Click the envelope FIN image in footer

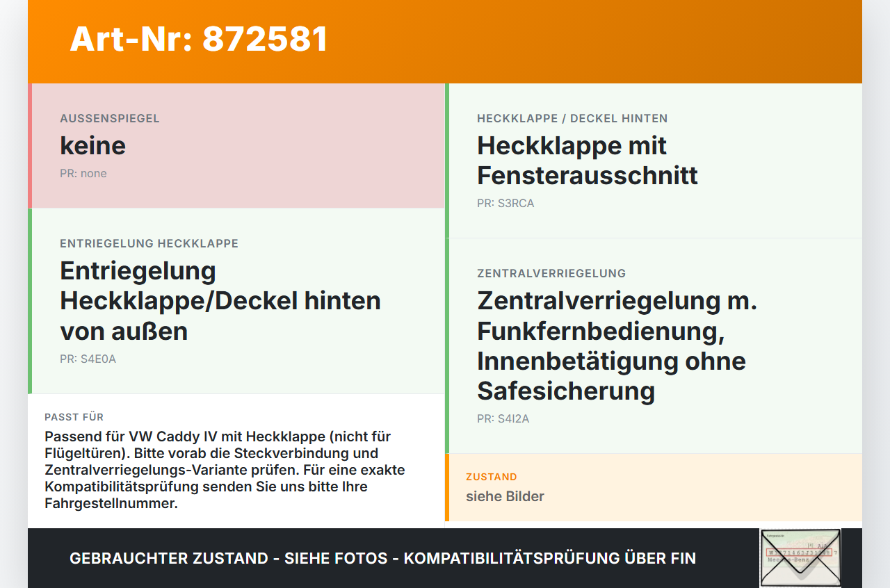[800, 558]
